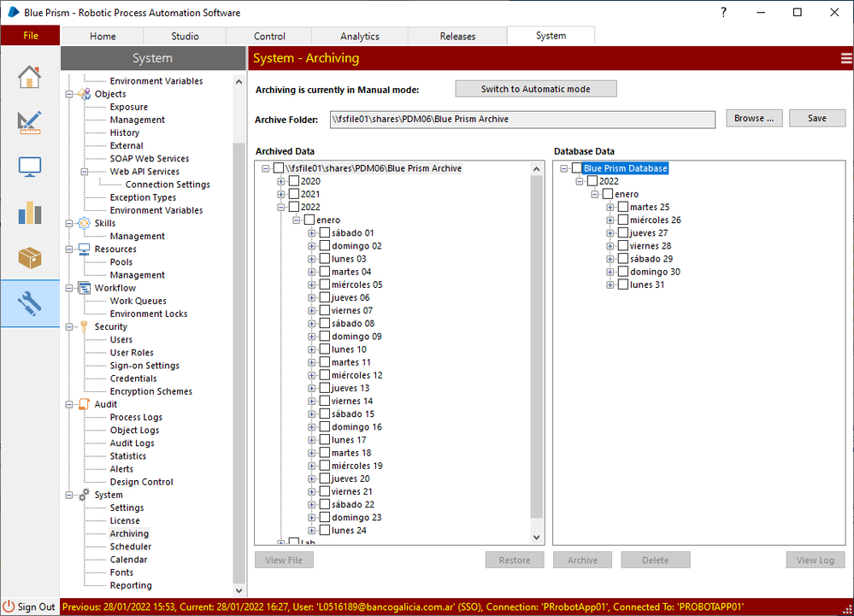Switch to the Releases tab
This screenshot has width=854, height=616.
tap(457, 36)
